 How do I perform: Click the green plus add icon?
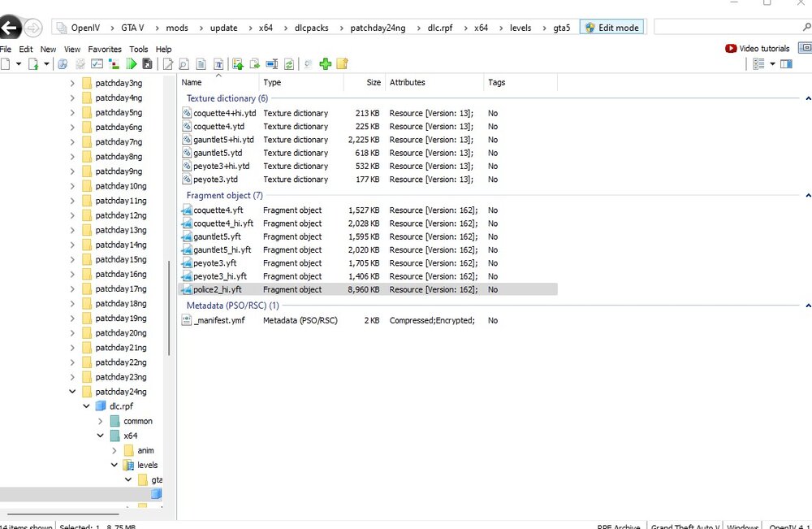point(326,63)
